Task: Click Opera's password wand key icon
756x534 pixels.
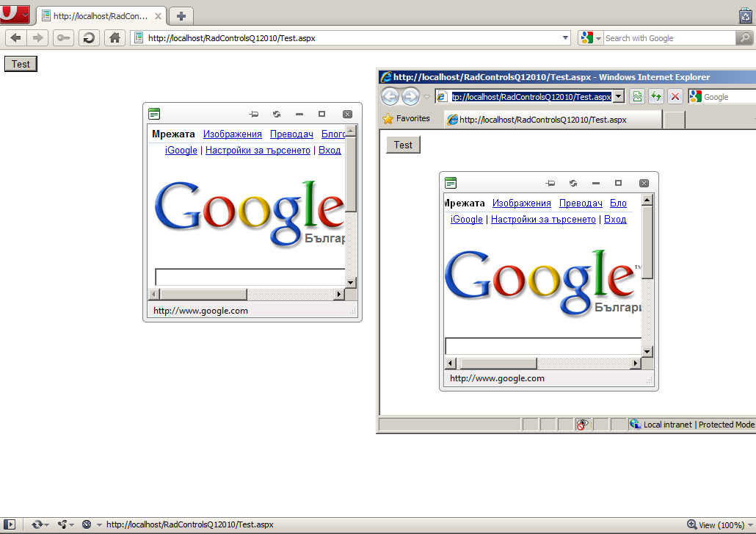Action: coord(63,37)
